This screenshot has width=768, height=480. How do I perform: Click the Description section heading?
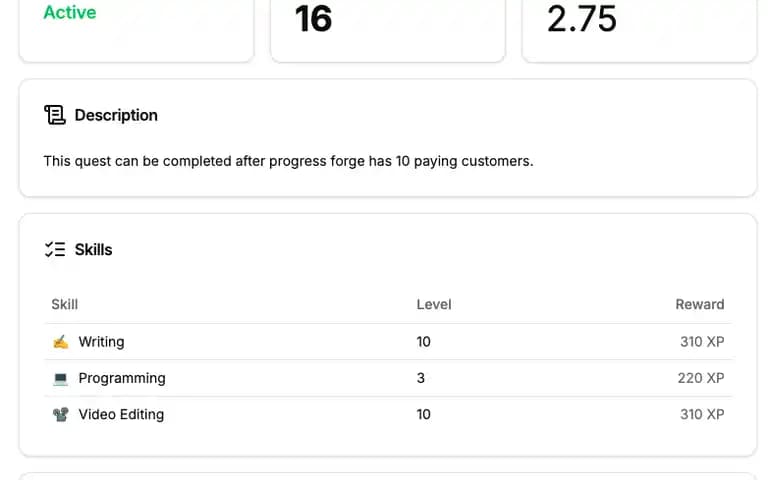(x=116, y=115)
